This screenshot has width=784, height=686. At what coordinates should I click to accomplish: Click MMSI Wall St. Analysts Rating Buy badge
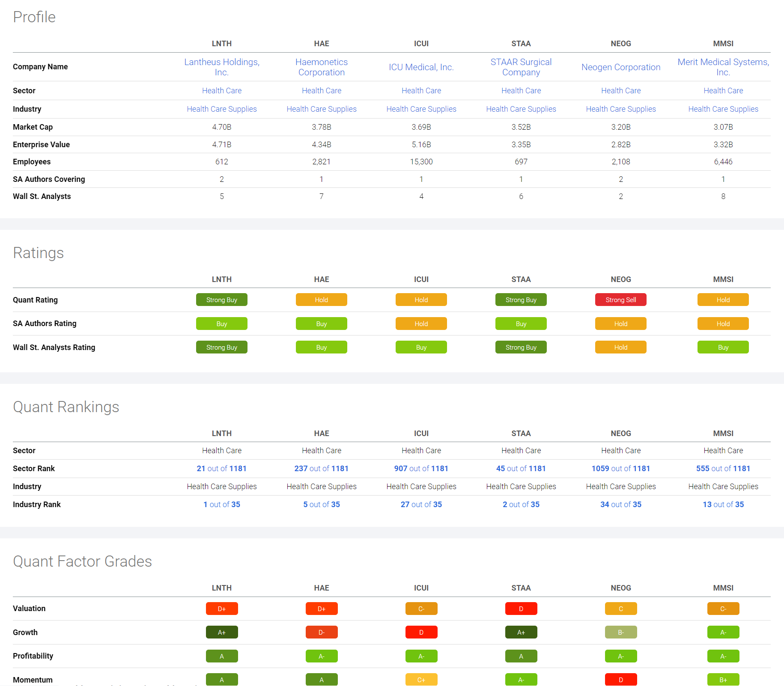(x=723, y=347)
